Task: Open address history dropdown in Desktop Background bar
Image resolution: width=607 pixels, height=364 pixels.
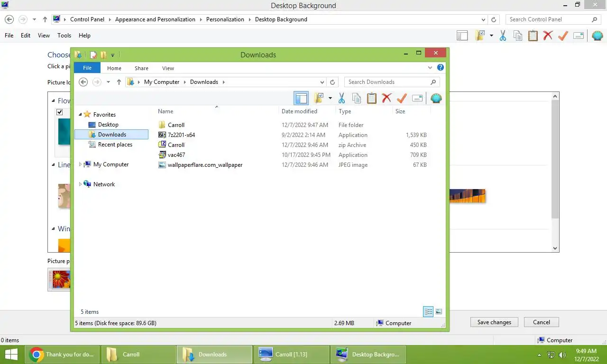Action: (483, 19)
